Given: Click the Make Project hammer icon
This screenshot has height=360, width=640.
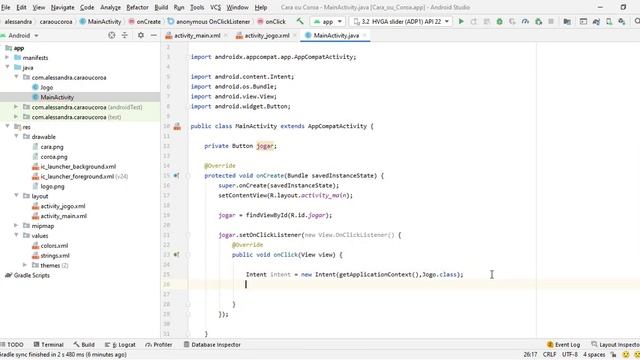Looking at the screenshot, I should [300, 21].
